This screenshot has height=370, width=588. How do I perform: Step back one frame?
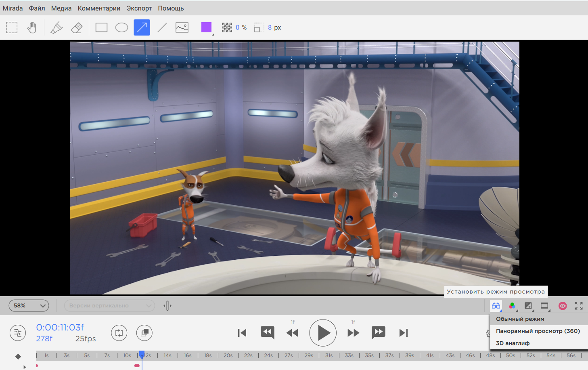click(x=293, y=333)
